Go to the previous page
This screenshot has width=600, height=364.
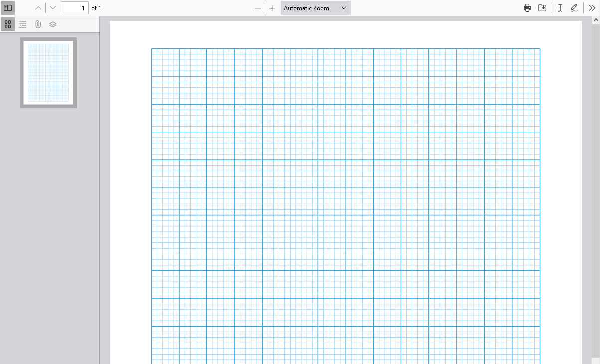click(x=38, y=8)
